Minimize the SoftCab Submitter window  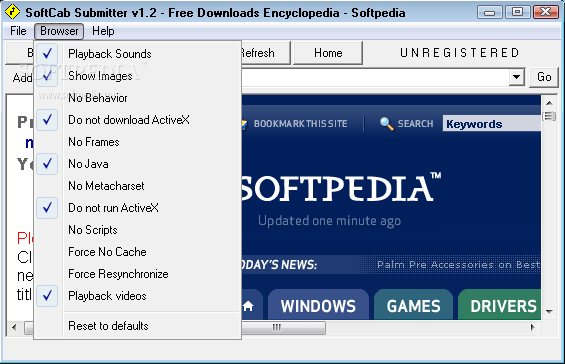coord(489,12)
